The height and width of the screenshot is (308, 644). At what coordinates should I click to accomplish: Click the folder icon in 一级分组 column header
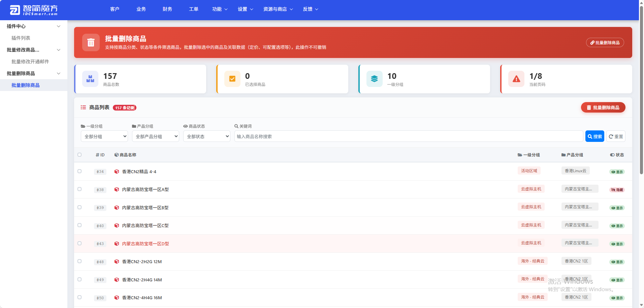pos(520,155)
